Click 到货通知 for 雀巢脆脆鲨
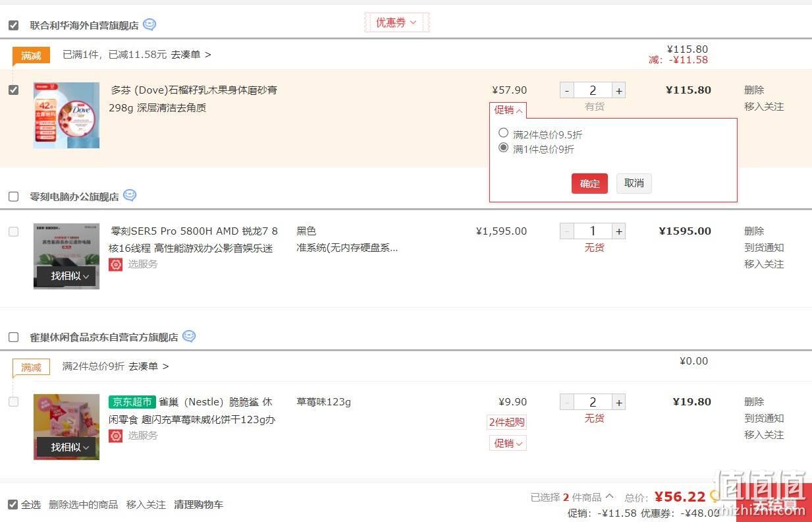812x522 pixels. pos(764,418)
